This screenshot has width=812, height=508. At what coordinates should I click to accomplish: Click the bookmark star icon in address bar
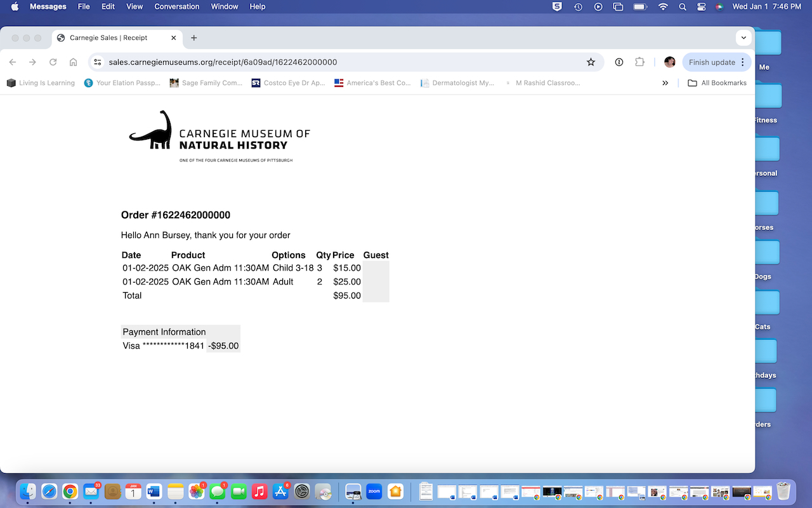[591, 62]
